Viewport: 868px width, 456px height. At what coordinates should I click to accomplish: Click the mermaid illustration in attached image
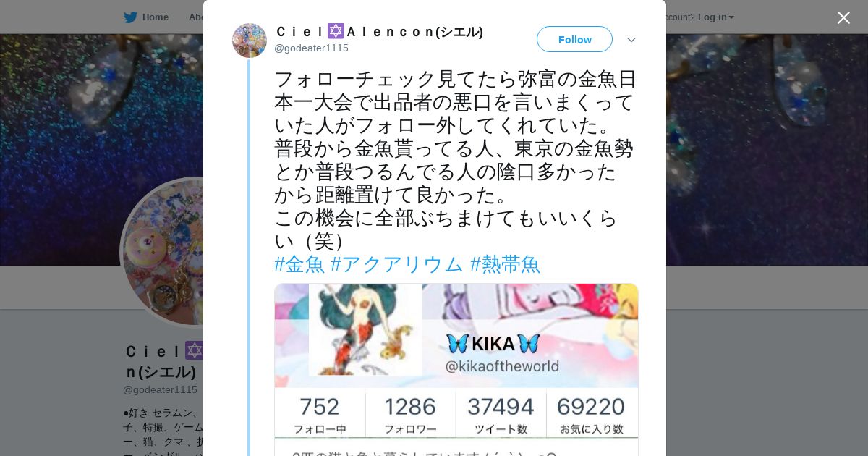tap(365, 329)
